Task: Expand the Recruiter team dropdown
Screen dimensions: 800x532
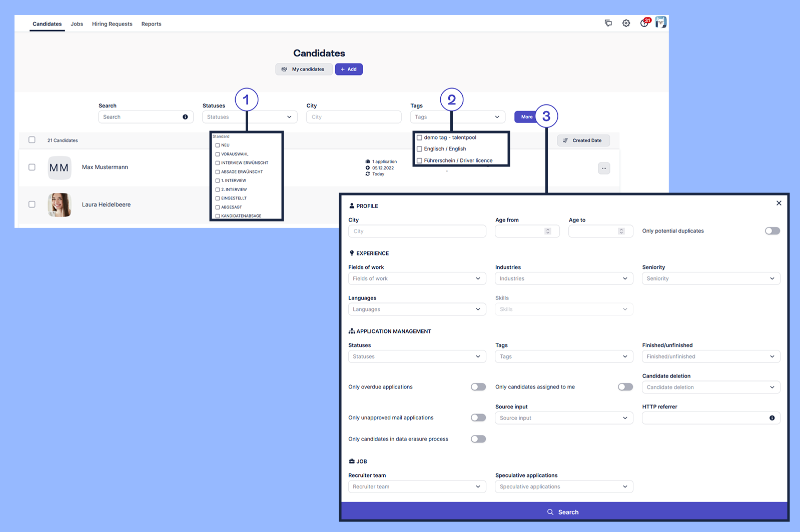Action: click(417, 486)
